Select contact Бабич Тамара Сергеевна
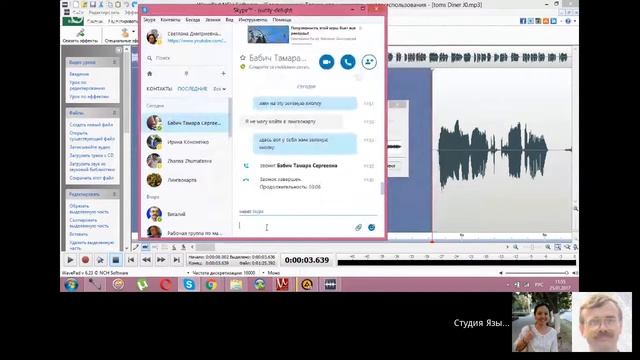The height and width of the screenshot is (360, 640). (x=186, y=123)
